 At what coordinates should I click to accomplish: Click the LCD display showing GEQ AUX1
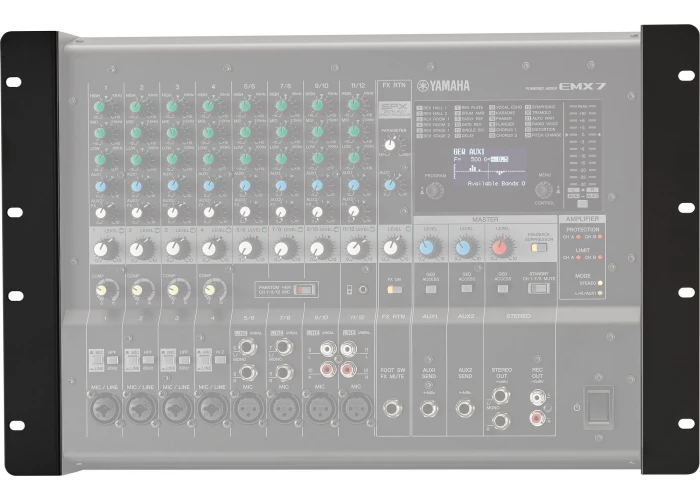point(489,168)
